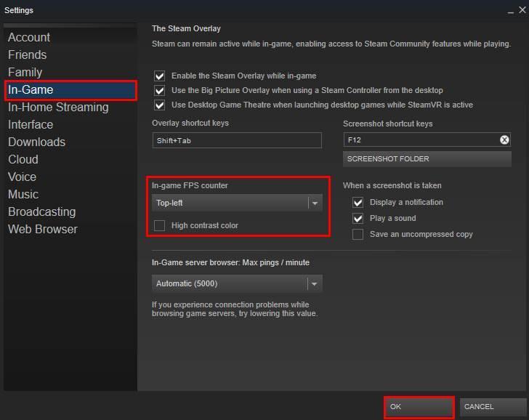Viewport: 529px width, 420px height.
Task: Enable Save an uncompressed copy
Action: pos(358,234)
